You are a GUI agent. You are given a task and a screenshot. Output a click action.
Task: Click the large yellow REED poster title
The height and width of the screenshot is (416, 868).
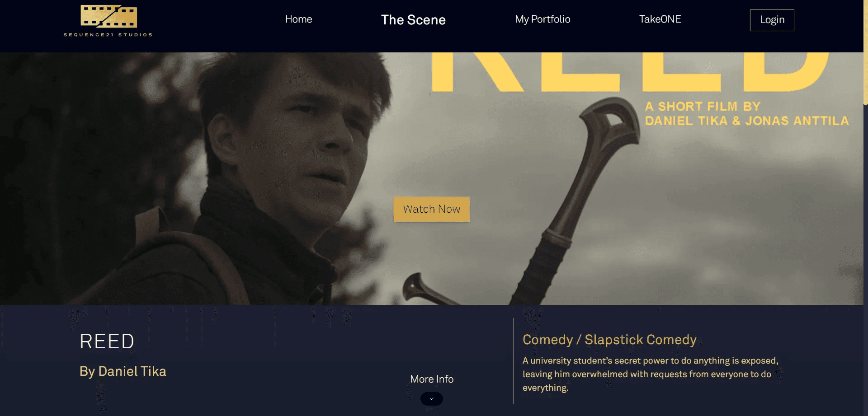pos(631,72)
